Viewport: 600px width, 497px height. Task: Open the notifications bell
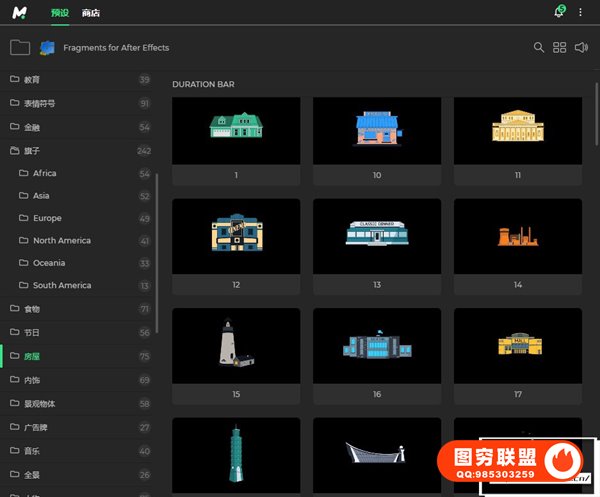click(x=559, y=12)
